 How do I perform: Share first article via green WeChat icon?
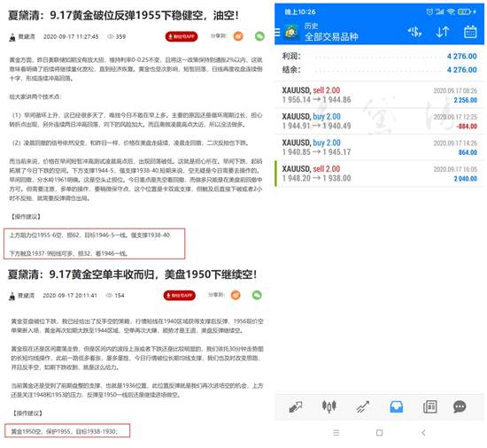coord(259,36)
